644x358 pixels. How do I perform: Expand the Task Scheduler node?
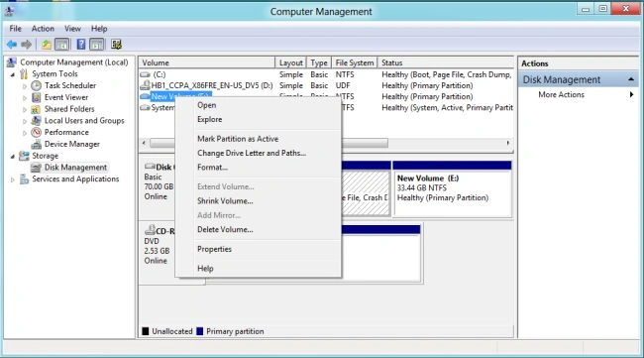coord(25,86)
